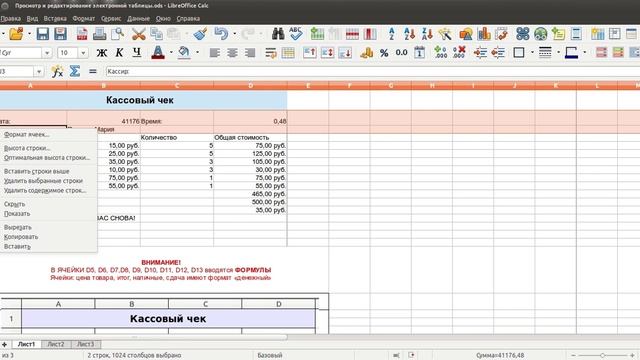Choose Скрыть in context menu
640x360 pixels.
click(49, 204)
